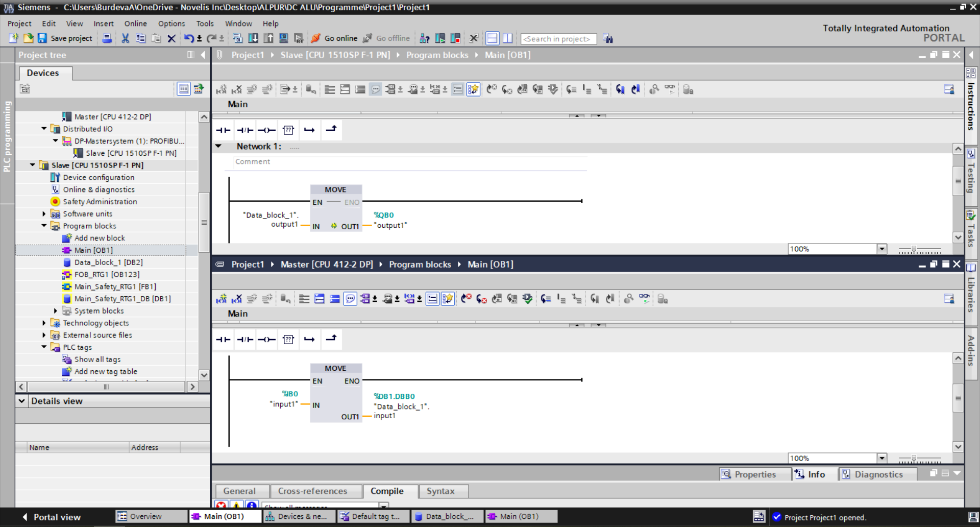
Task: Click the Search in project field
Action: (558, 39)
